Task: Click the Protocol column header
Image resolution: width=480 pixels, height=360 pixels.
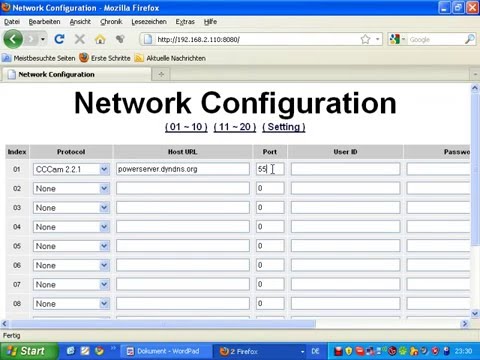Action: [x=71, y=152]
